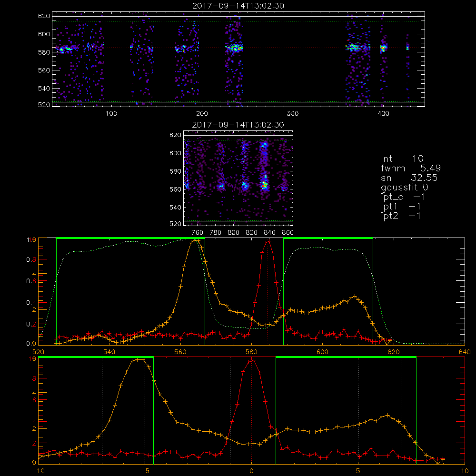Click x-axis label '100' under top image
The image size is (476, 476).
[111, 114]
